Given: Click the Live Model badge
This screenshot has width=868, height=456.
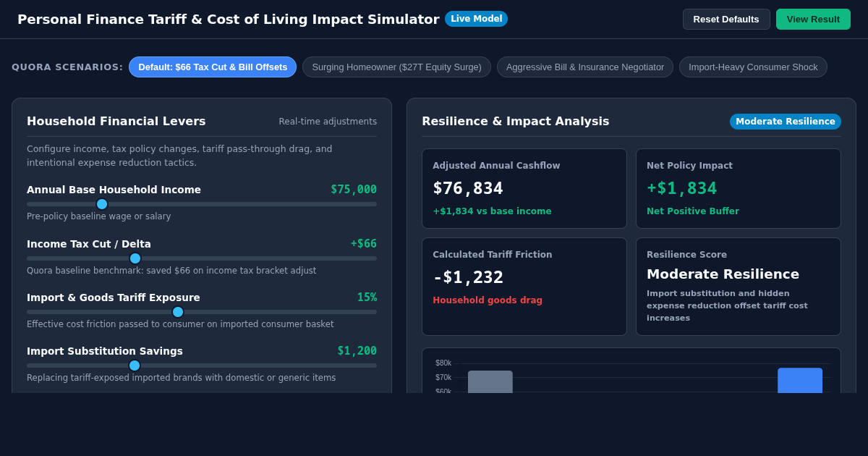Looking at the screenshot, I should [x=476, y=19].
